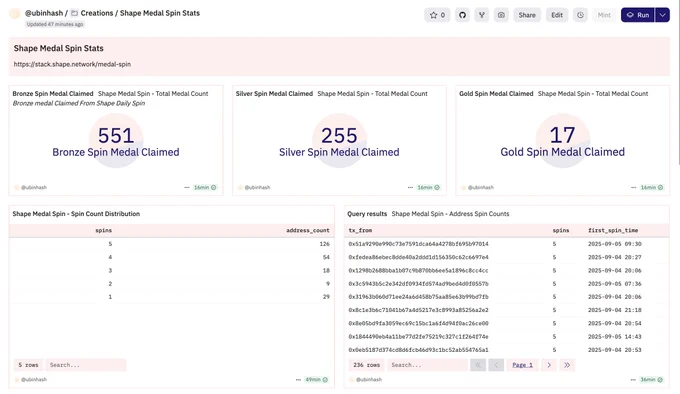The width and height of the screenshot is (680, 394).
Task: Sort by the spins column in Distribution table
Action: point(104,231)
